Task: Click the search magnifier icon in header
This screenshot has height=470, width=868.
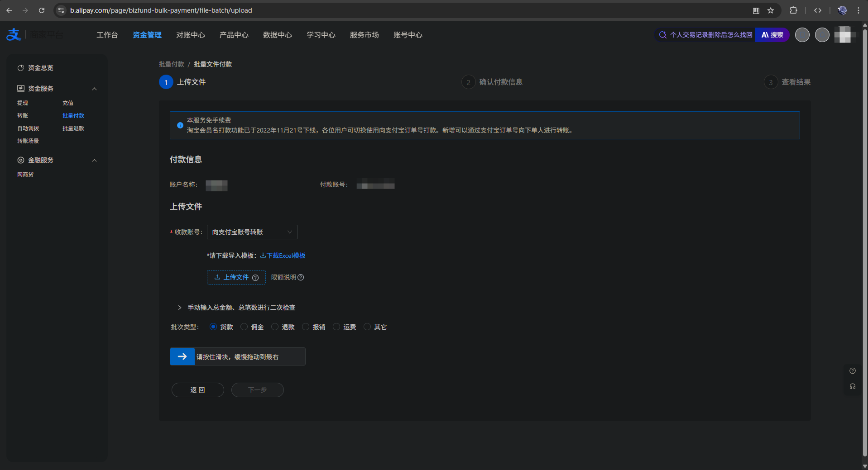Action: [x=662, y=35]
